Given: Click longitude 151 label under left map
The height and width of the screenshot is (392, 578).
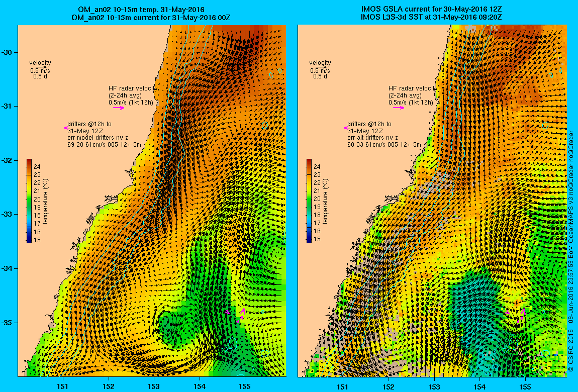Looking at the screenshot, I should click(63, 386).
